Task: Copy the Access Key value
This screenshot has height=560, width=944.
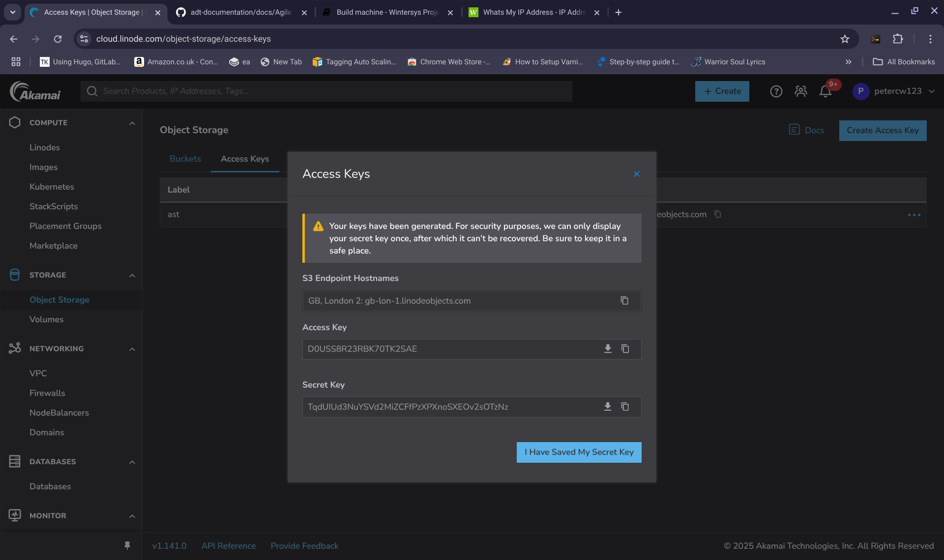Action: click(x=625, y=349)
